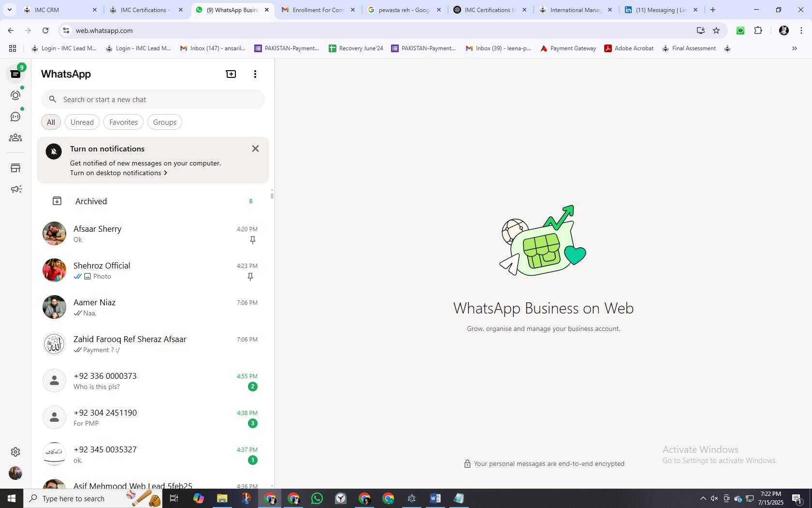Go back in browser history
812x508 pixels.
tap(11, 30)
